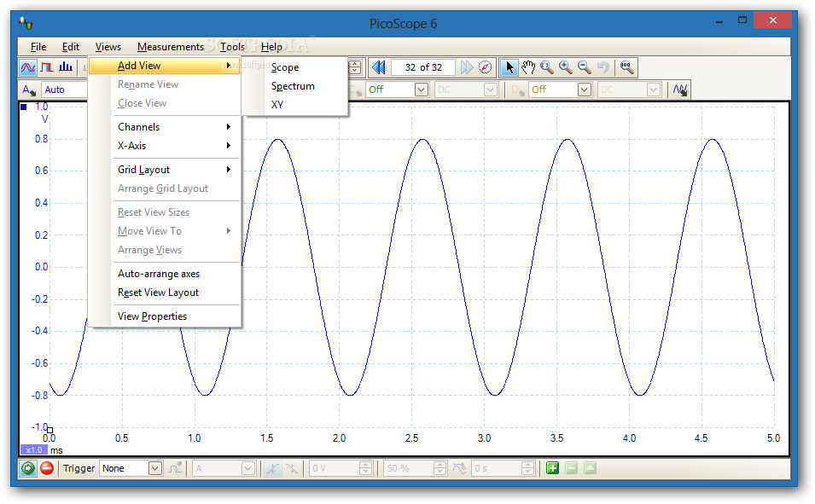Select the arrow pointer selection tool
This screenshot has width=815, height=504.
[x=509, y=67]
